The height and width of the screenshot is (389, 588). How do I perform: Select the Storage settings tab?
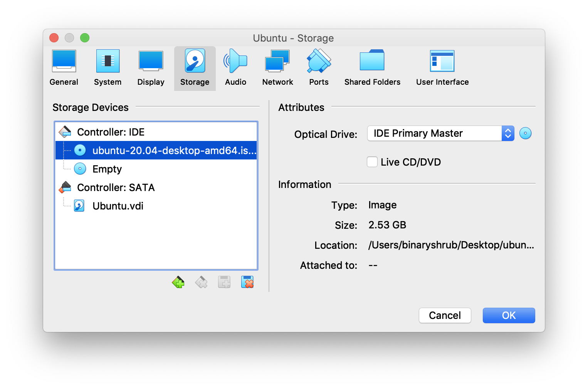click(x=195, y=68)
